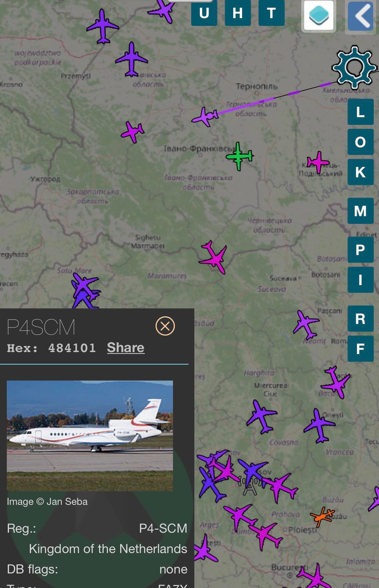379x588 pixels.
Task: Select the tracked plane with the purple trail
Action: point(205,116)
